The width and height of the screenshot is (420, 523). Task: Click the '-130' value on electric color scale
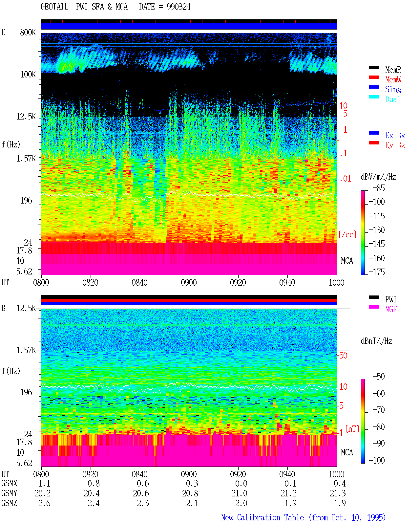click(377, 230)
